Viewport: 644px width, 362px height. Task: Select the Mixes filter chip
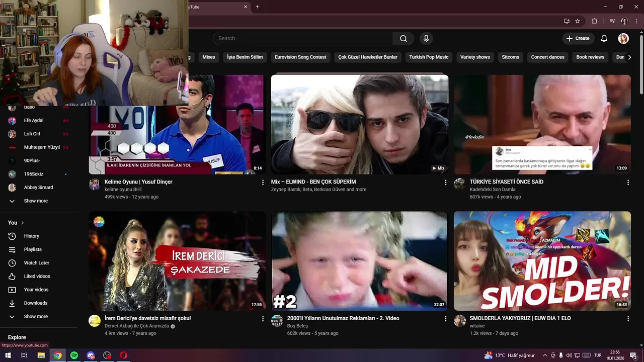pos(209,57)
